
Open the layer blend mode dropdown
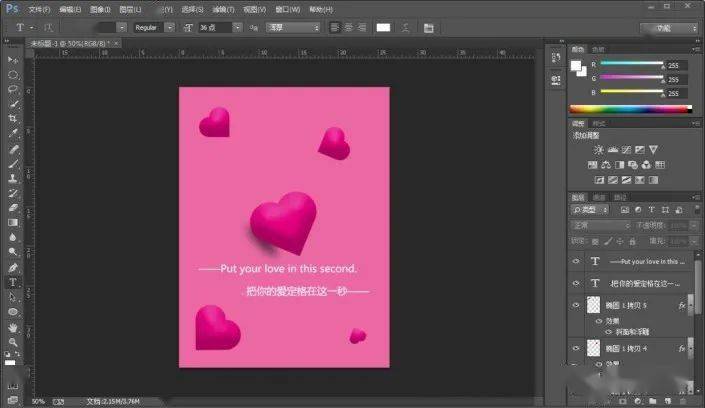pyautogui.click(x=599, y=226)
